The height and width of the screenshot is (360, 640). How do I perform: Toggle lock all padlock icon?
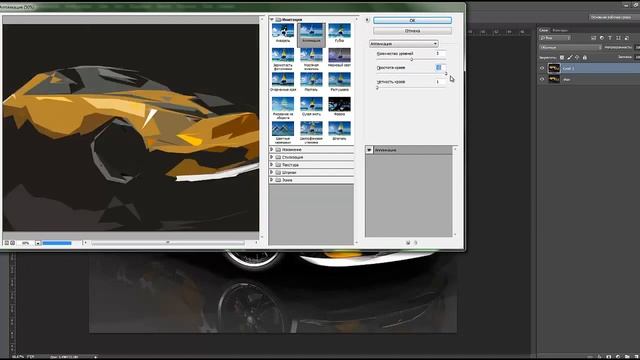585,58
